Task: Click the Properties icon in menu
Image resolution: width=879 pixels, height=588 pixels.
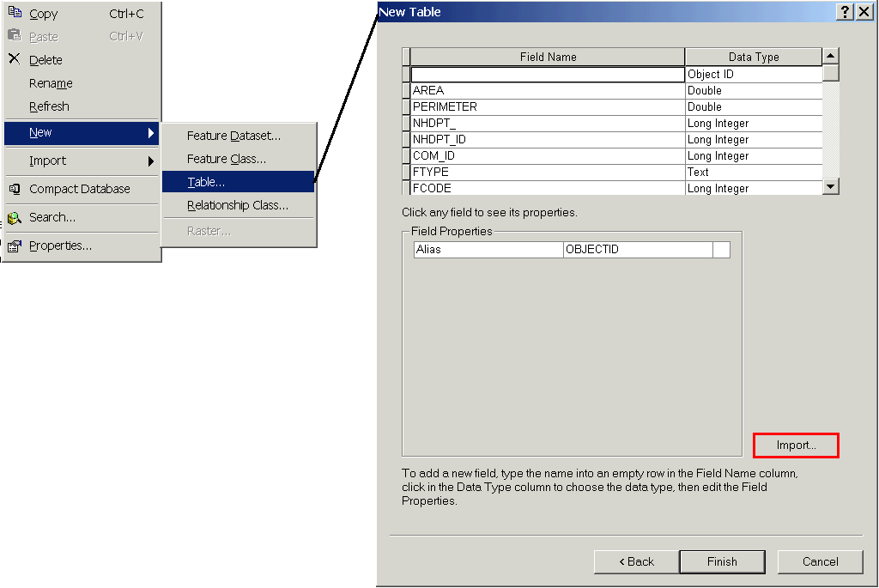Action: tap(14, 246)
